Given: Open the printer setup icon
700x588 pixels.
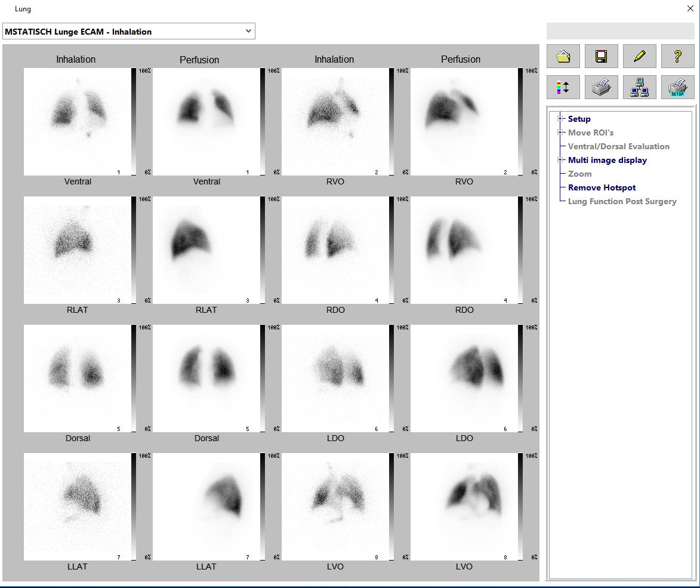Looking at the screenshot, I should tap(678, 87).
